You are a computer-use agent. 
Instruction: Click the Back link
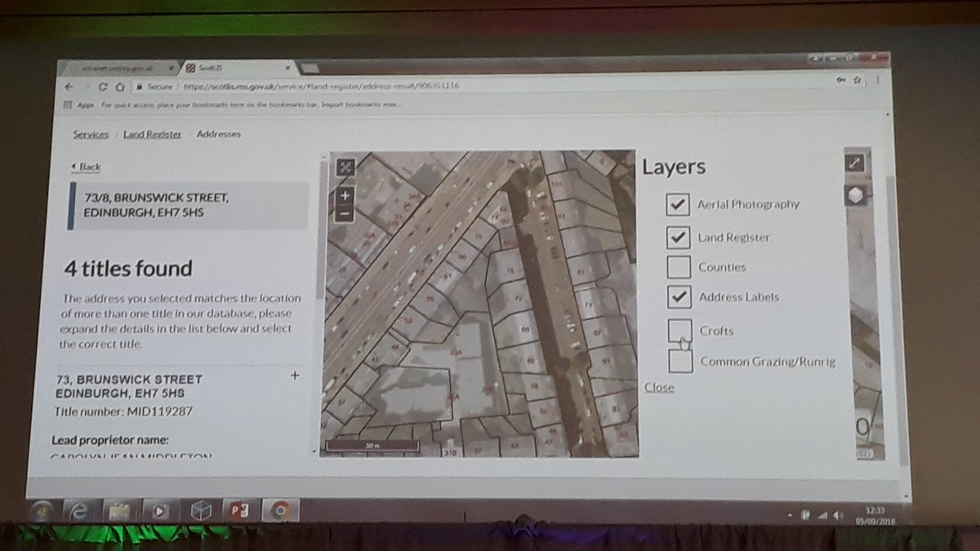(x=87, y=167)
